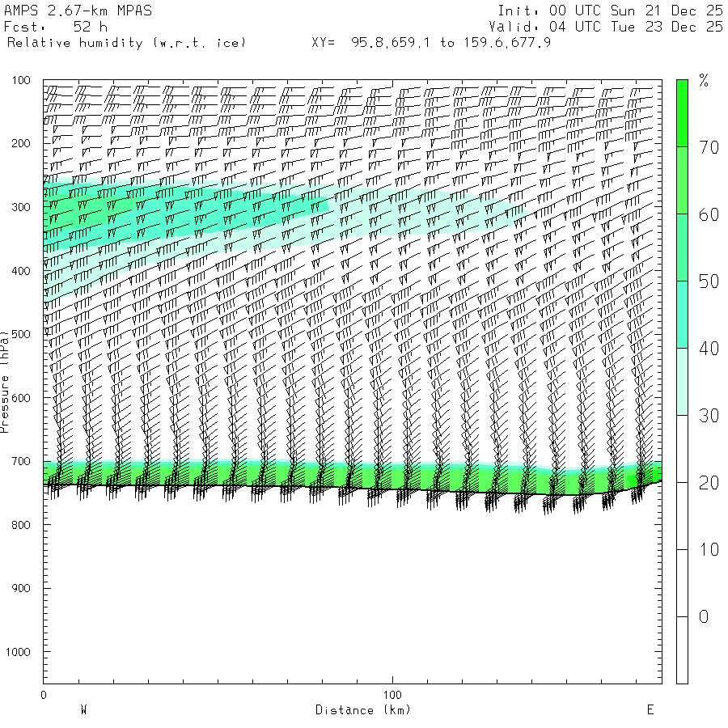728x728 pixels.
Task: Click the colorbar label 10
Action: (x=709, y=550)
